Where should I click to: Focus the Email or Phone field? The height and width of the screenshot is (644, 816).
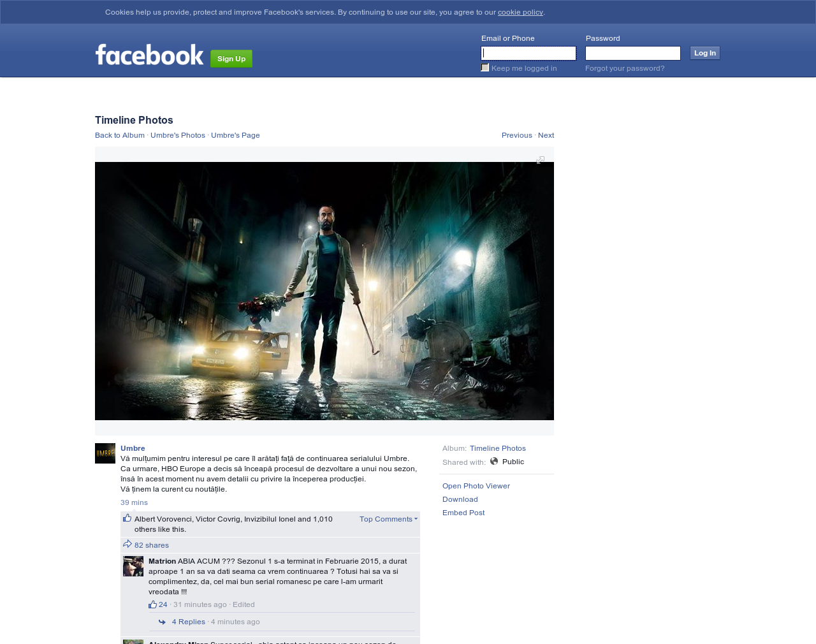pyautogui.click(x=528, y=53)
